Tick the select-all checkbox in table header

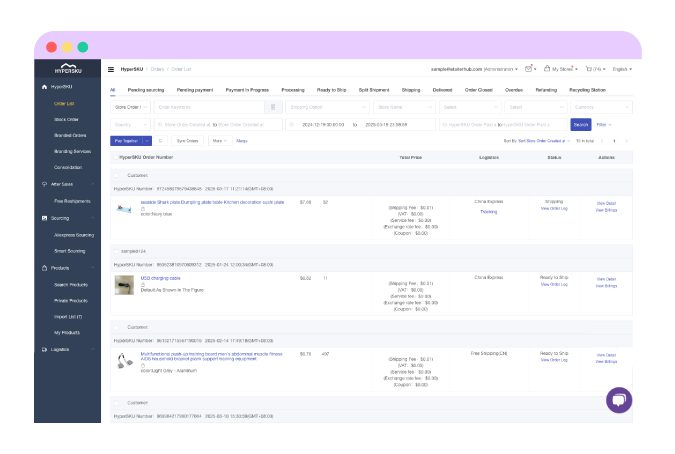pos(114,157)
